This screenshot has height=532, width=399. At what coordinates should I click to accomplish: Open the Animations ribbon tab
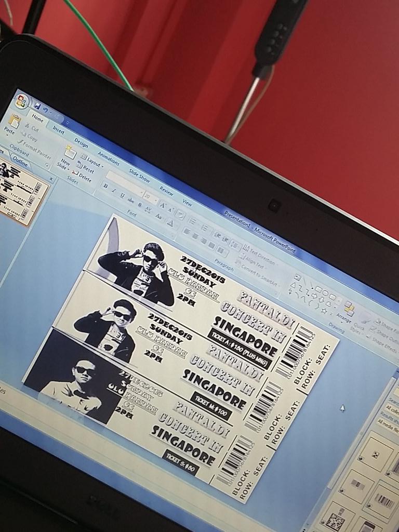109,158
